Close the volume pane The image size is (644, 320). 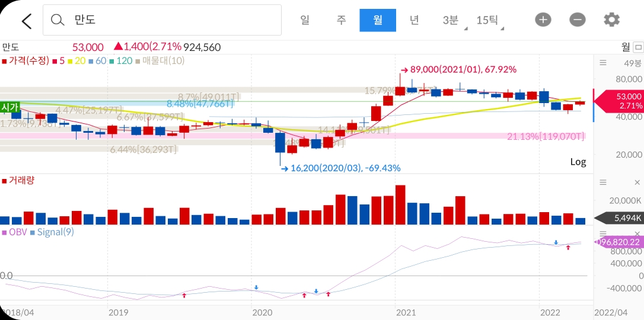coord(637,182)
